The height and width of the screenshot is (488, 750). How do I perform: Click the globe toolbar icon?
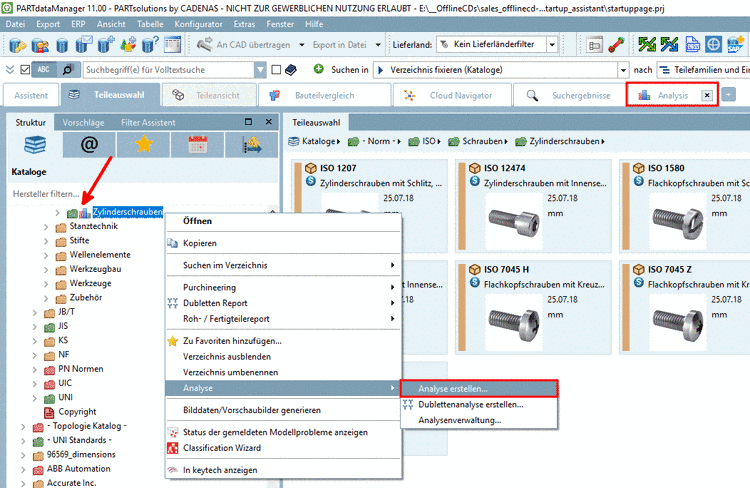713,44
